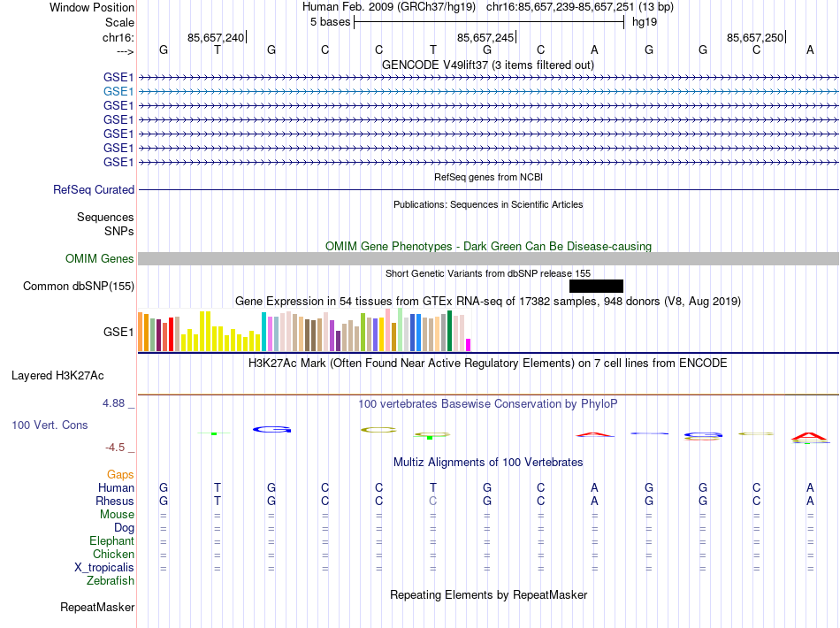
Task: Click the RefSeq Curated gene line
Action: [x=488, y=189]
